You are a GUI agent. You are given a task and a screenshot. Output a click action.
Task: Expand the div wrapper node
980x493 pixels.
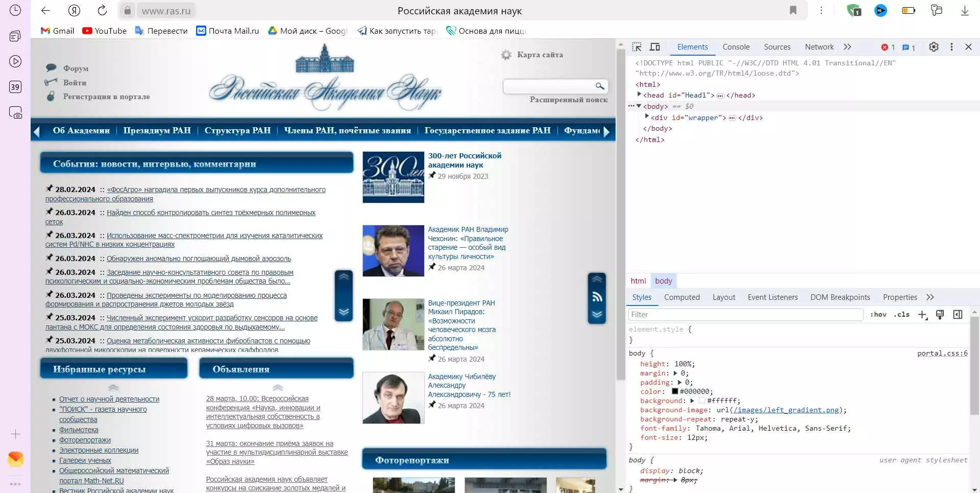pos(647,117)
